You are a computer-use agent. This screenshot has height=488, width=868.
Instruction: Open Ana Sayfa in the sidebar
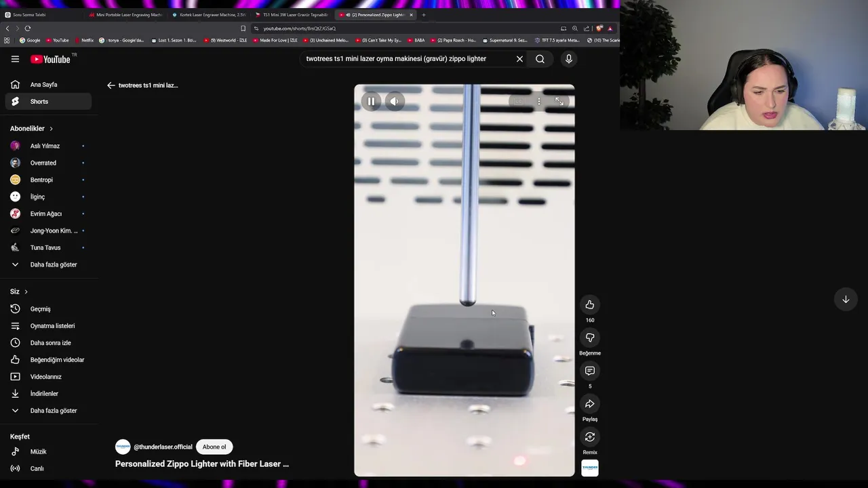47,85
